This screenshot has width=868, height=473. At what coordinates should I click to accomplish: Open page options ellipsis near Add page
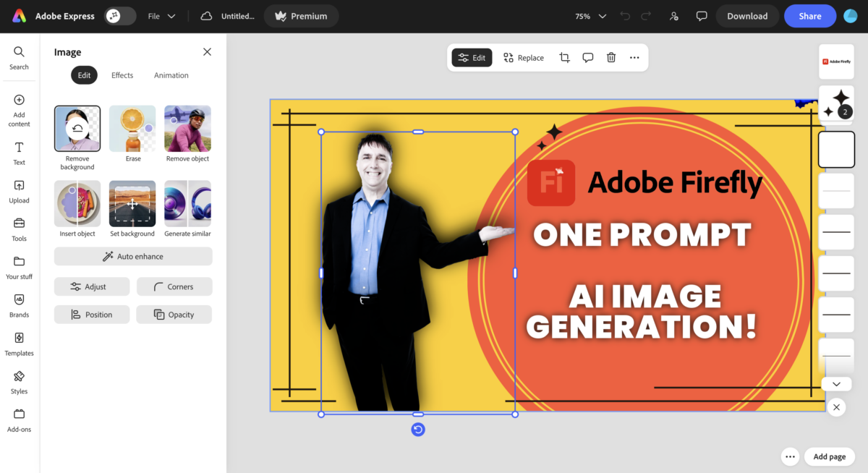pos(790,456)
